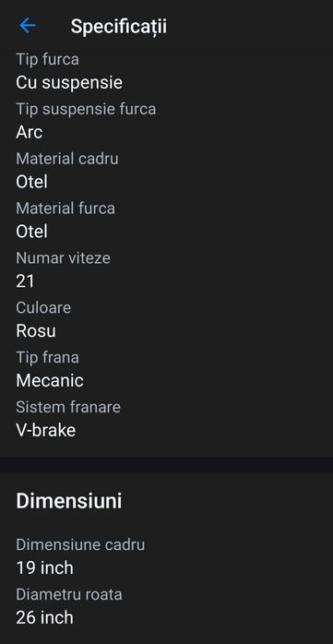Tap the 21 speeds value
This screenshot has height=644, width=333.
coord(25,281)
